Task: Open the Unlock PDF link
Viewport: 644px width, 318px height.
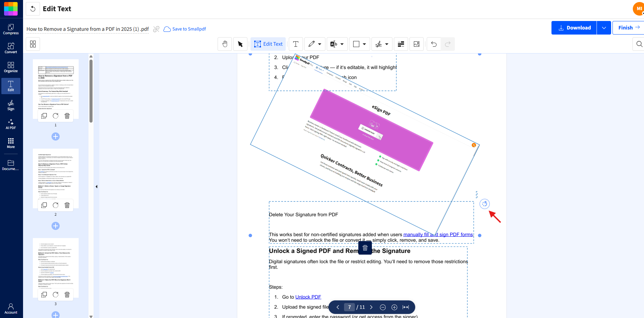Action: pos(308,297)
